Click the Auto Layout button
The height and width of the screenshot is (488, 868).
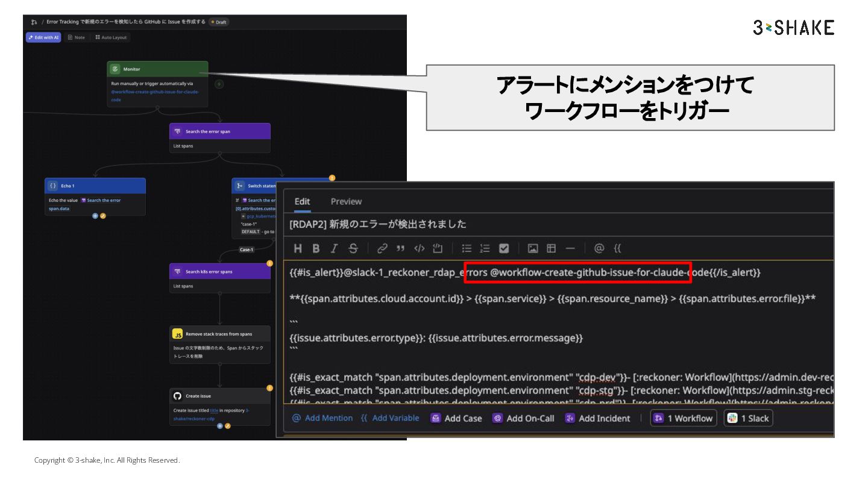pos(111,37)
